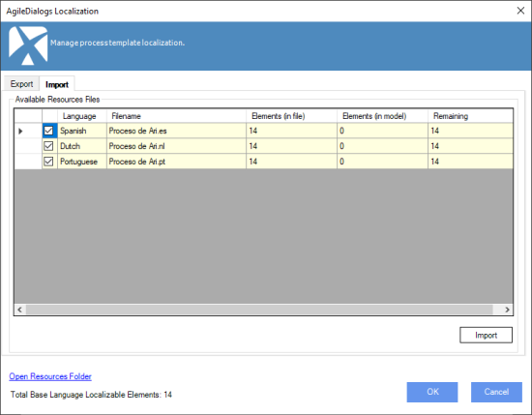
Task: Dismiss dialog with Cancel button
Action: point(496,392)
